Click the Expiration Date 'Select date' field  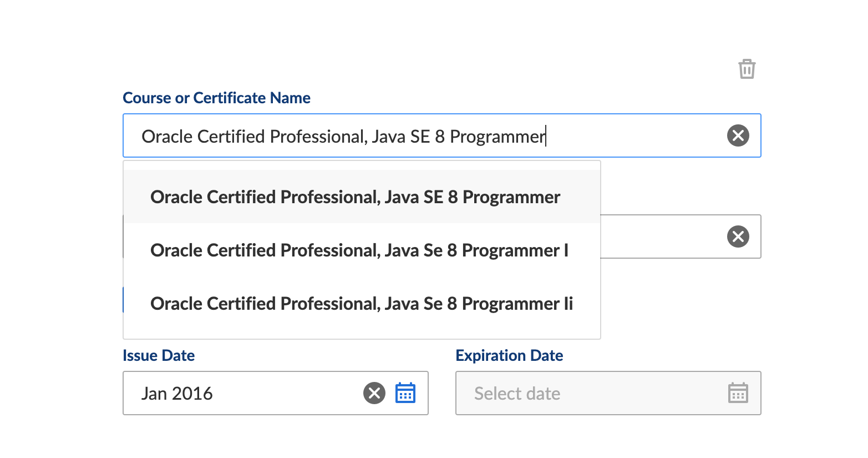(608, 393)
